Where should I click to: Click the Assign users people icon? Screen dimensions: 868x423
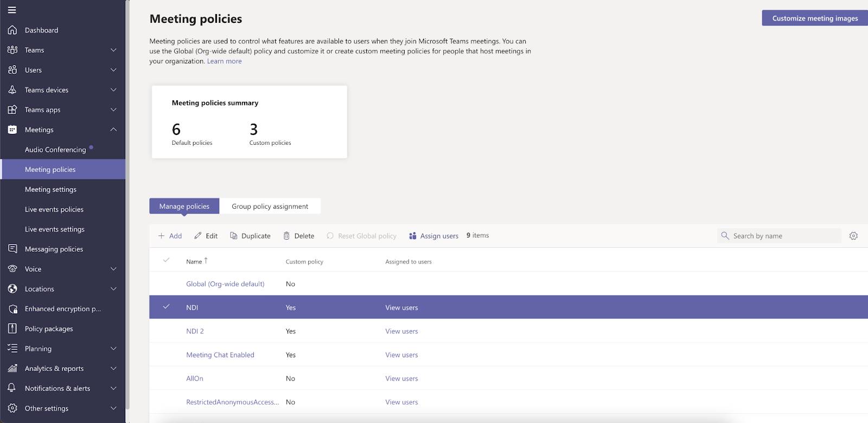(x=413, y=236)
